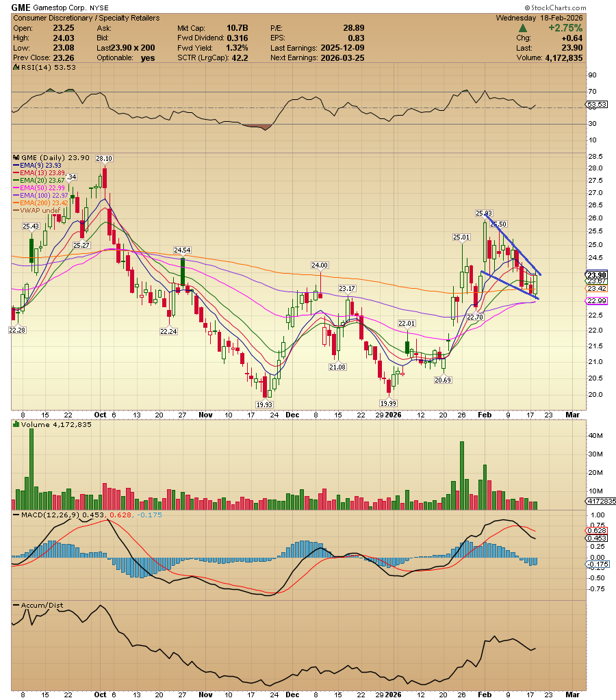
Task: Click the green up-triangle change indicator
Action: pyautogui.click(x=523, y=28)
